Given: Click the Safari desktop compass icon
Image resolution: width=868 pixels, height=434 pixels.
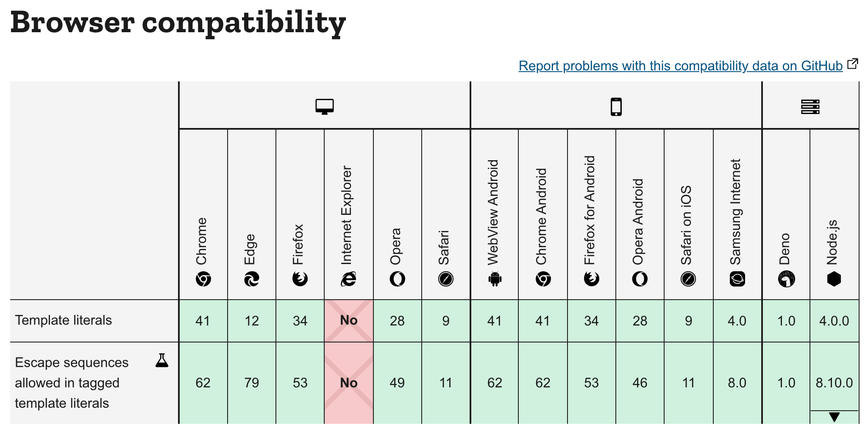Looking at the screenshot, I should click(446, 279).
